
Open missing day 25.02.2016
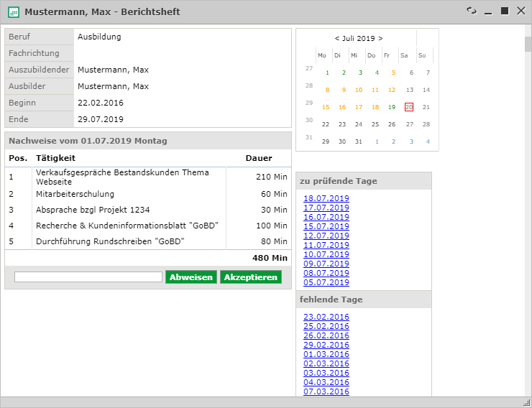click(326, 326)
